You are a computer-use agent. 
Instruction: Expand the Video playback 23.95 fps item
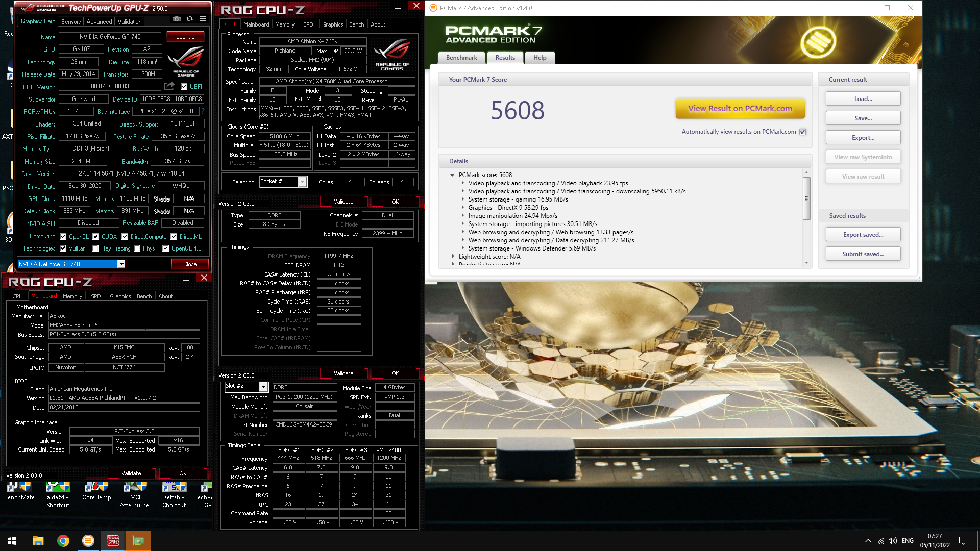coord(463,183)
